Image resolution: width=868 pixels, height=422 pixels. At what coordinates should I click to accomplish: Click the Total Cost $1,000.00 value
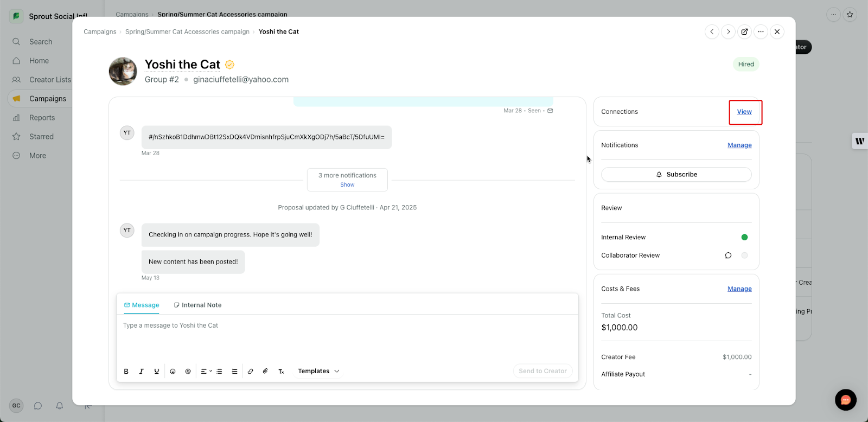(x=620, y=328)
